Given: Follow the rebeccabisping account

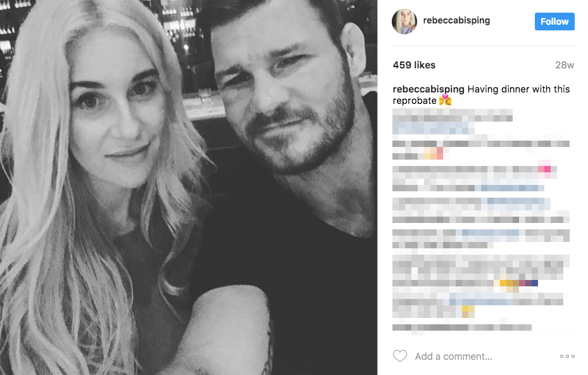Looking at the screenshot, I should click(x=554, y=22).
